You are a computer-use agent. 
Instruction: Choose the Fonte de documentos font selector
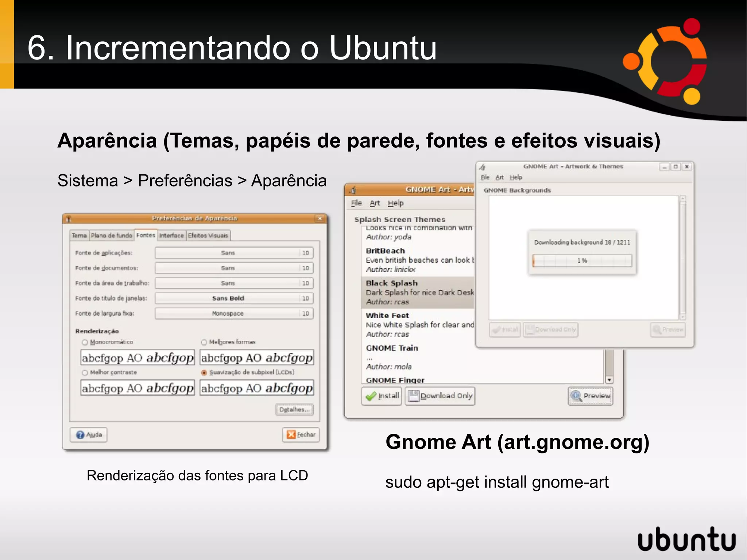pos(234,268)
